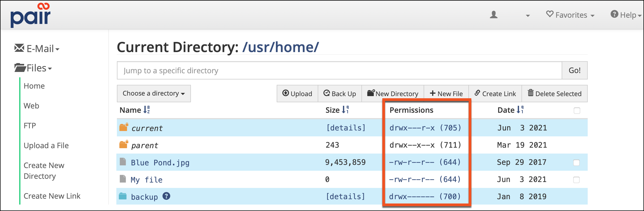
Task: Edit permissions drwx------ (700) for backup
Action: point(425,197)
